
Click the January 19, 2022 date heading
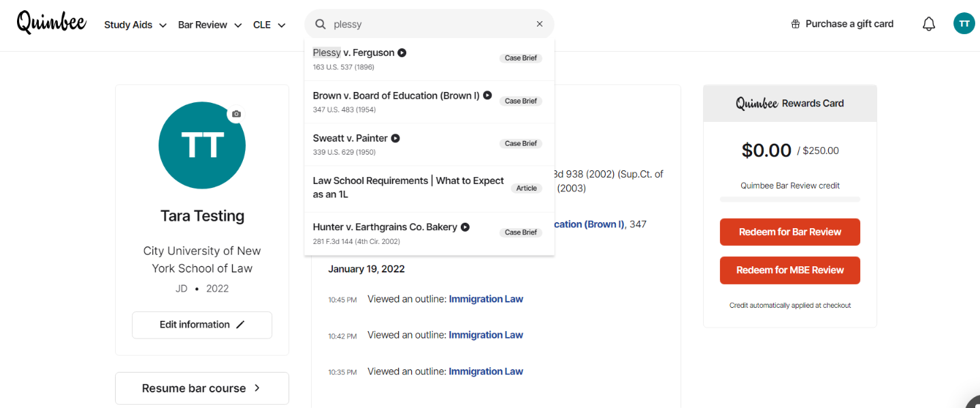tap(366, 269)
